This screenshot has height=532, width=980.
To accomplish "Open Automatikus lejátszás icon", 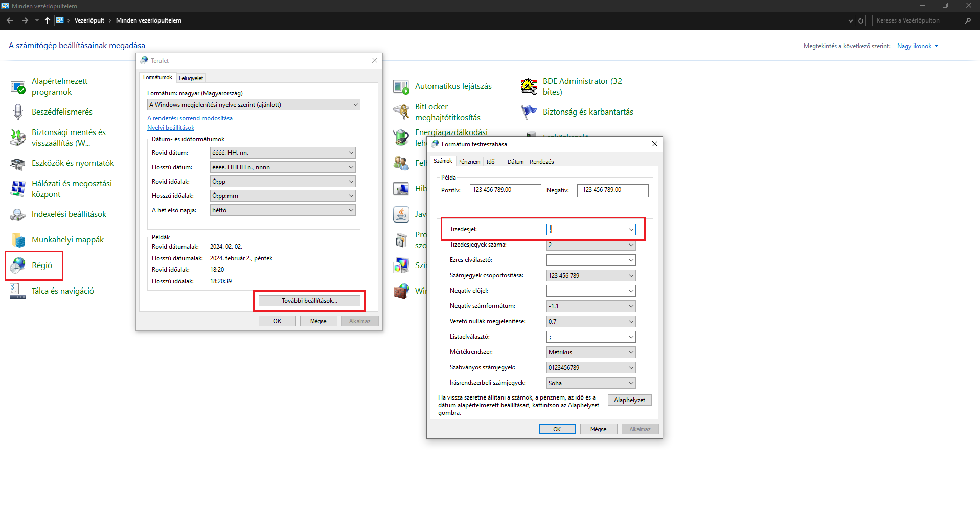I will (x=401, y=86).
